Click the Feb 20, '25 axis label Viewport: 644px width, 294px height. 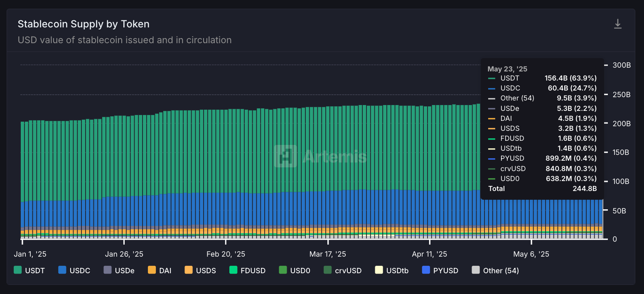click(x=226, y=254)
